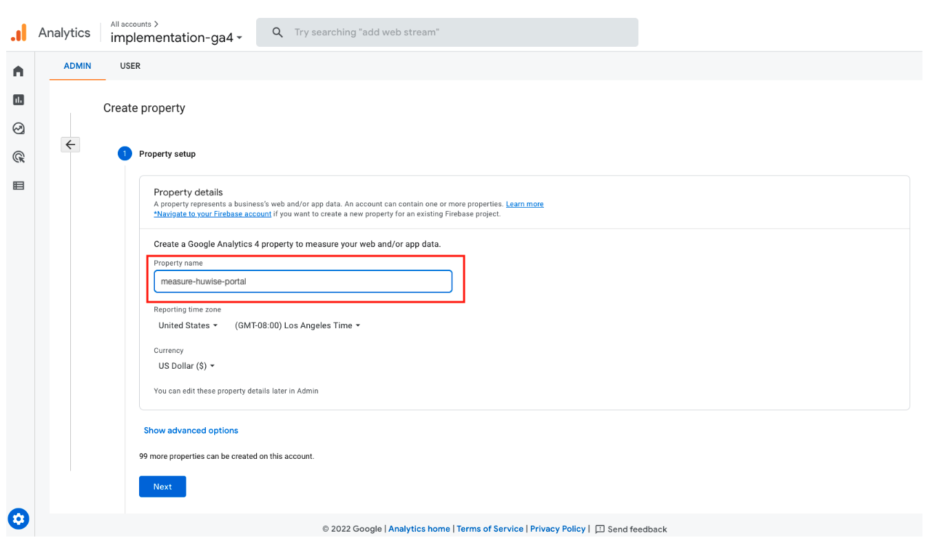Click the search magnifier icon
The width and height of the screenshot is (944, 560).
pos(277,32)
